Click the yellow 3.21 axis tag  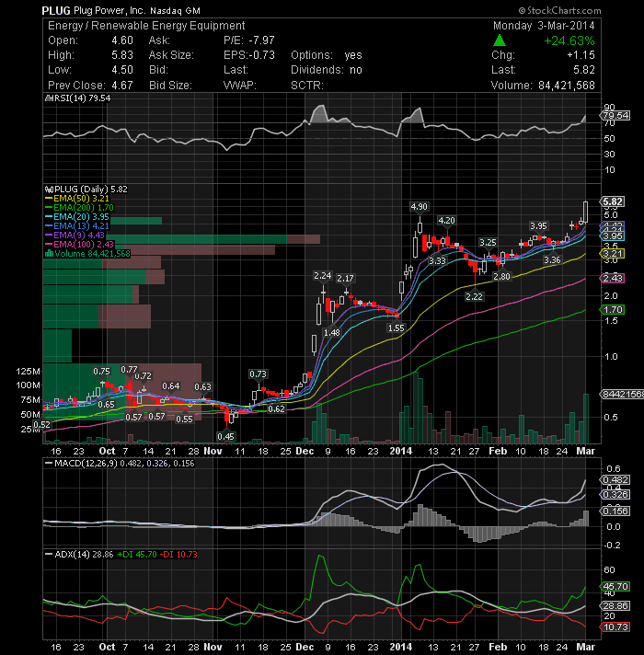tap(613, 254)
